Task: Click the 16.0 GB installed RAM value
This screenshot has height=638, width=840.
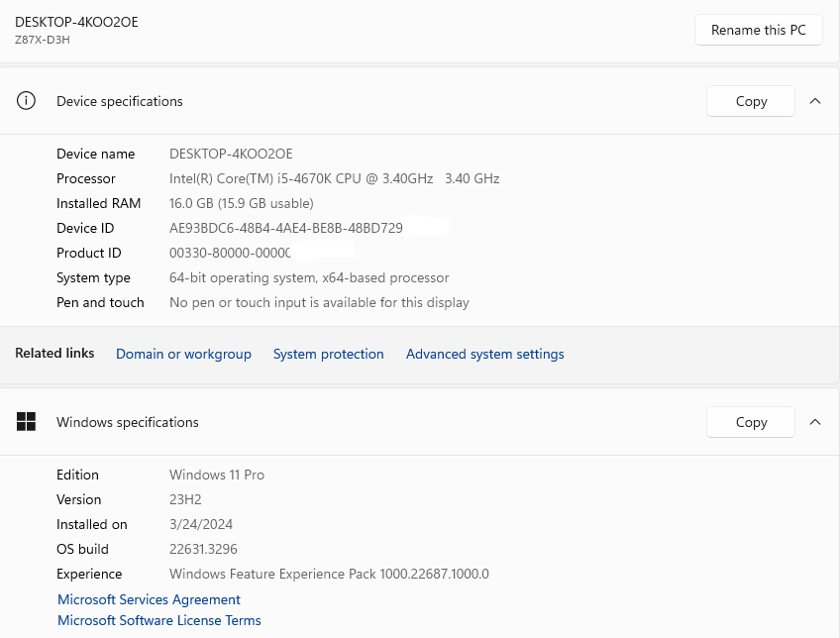Action: coord(241,203)
